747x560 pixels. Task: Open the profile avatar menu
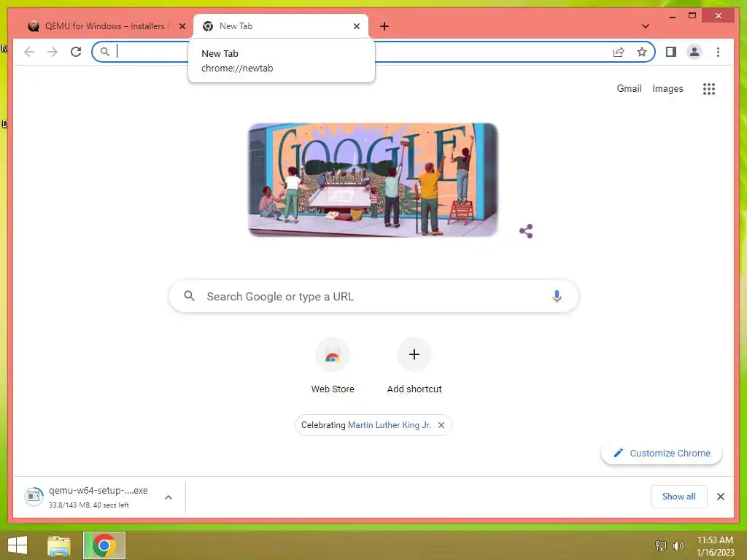(694, 52)
